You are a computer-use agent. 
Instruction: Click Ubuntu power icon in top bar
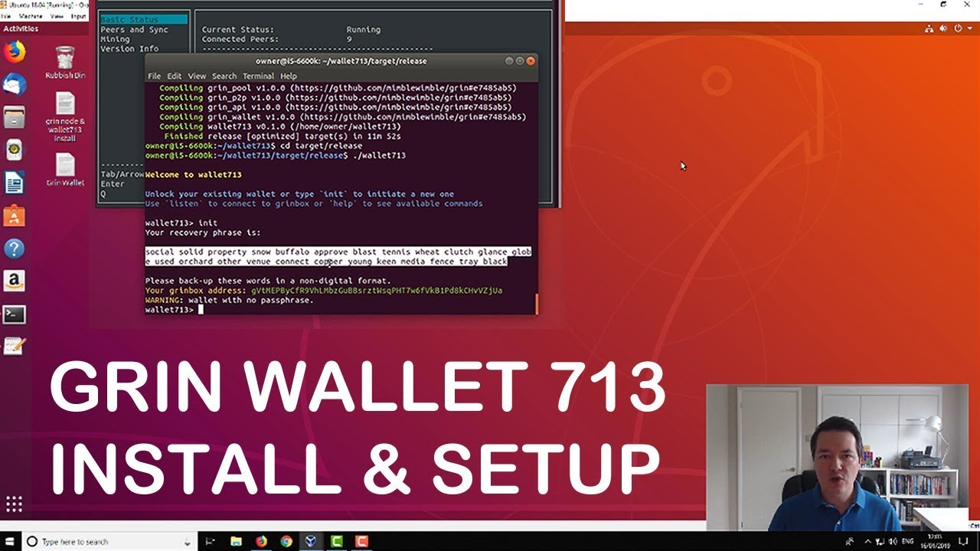coord(957,28)
